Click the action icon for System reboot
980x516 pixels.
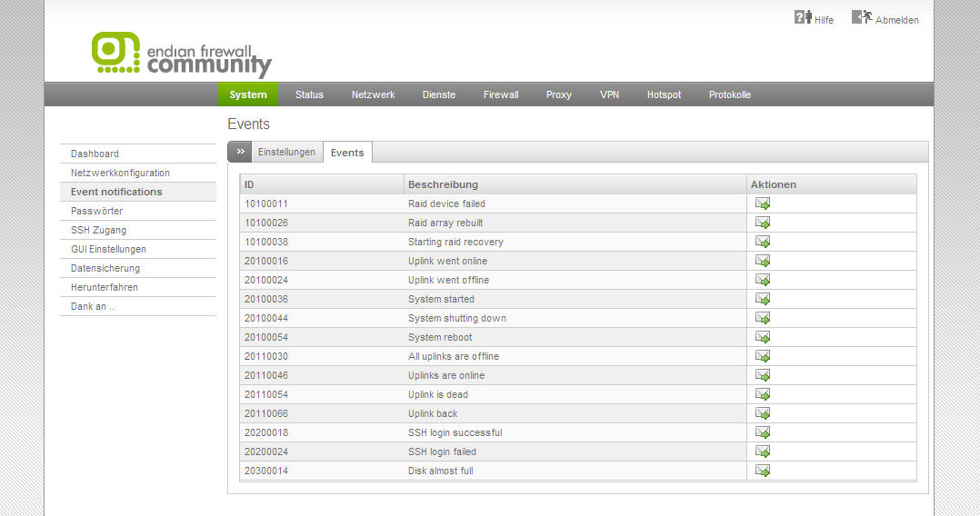(x=763, y=337)
